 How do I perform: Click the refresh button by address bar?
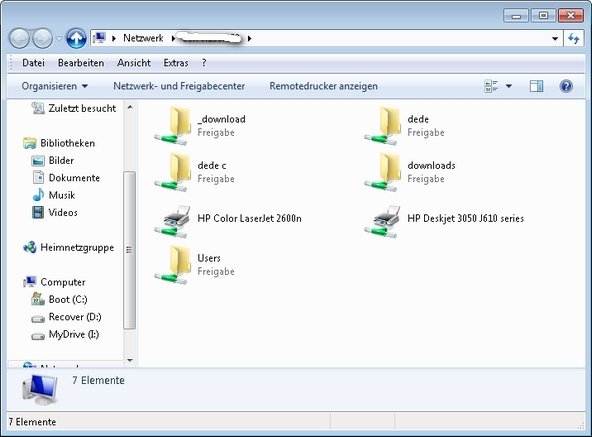574,38
